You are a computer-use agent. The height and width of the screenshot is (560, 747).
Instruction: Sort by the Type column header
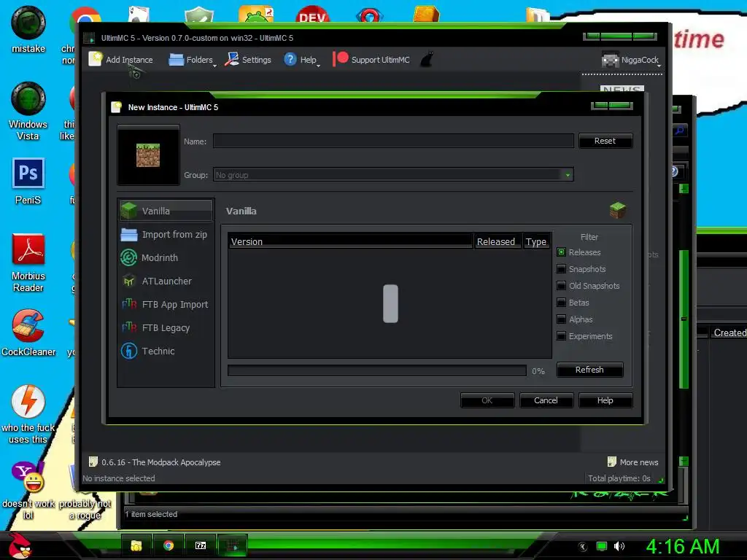pos(537,241)
